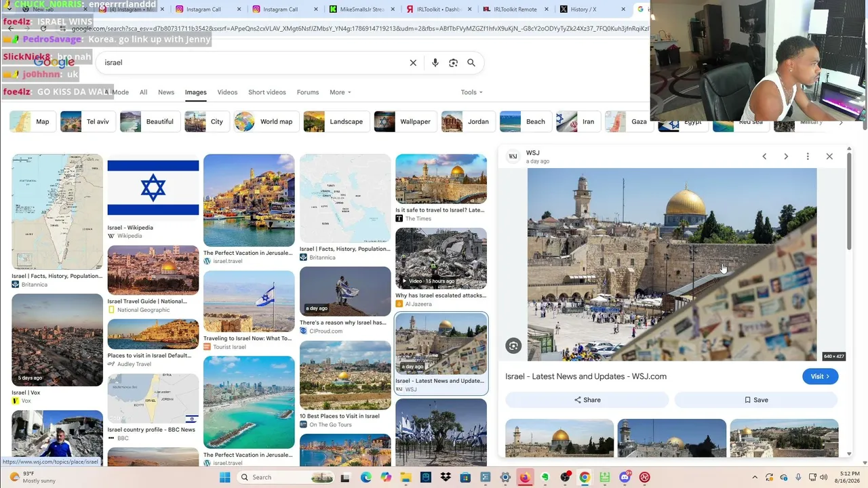Open the Britannica Israel map thumbnail
The width and height of the screenshot is (868, 488).
coord(57,212)
